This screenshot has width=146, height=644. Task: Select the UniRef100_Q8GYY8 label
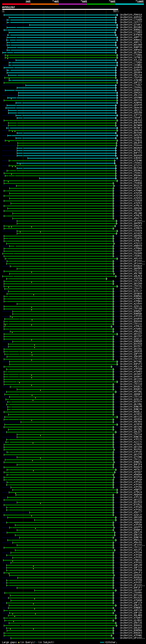[131, 100]
